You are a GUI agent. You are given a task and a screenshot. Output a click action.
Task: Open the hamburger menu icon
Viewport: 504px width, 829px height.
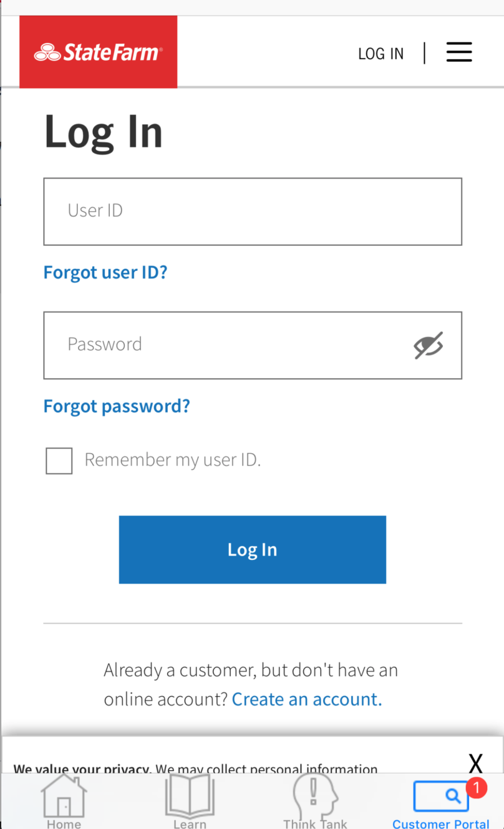coord(459,52)
